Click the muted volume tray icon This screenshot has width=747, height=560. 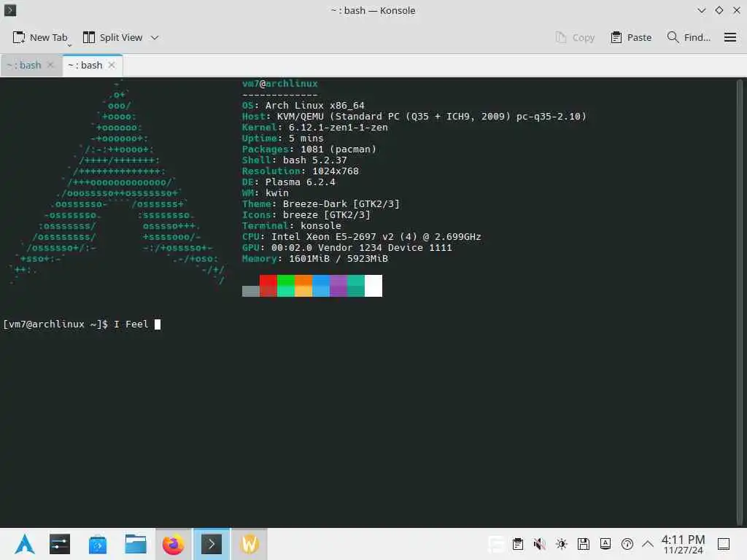click(x=539, y=544)
